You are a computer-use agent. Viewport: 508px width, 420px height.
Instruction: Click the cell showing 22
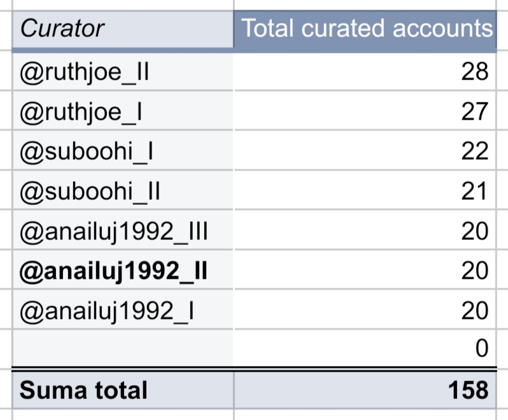(x=365, y=151)
